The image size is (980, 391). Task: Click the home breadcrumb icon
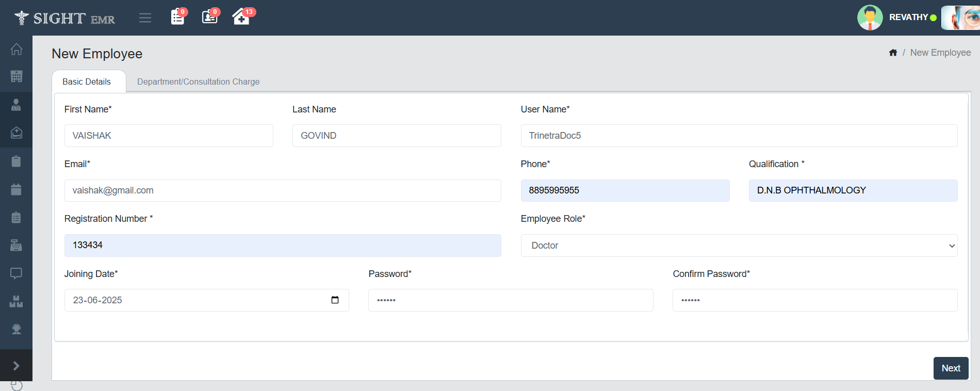[893, 53]
